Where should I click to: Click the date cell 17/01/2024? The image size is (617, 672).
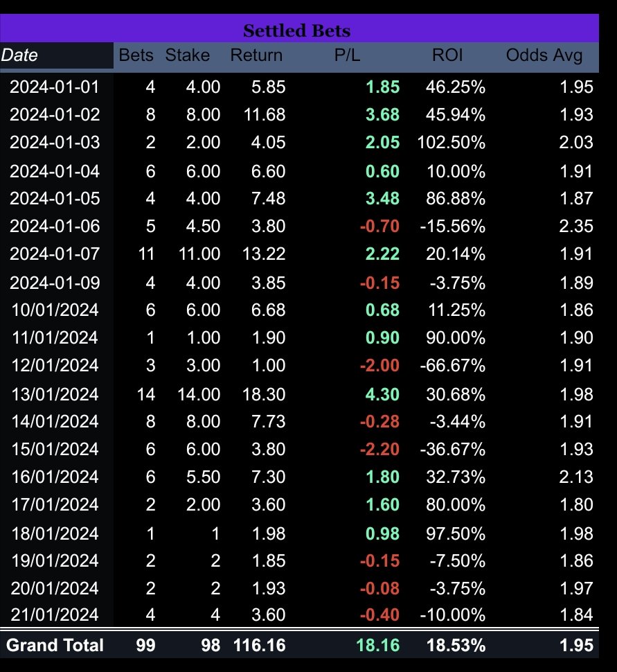[55, 504]
